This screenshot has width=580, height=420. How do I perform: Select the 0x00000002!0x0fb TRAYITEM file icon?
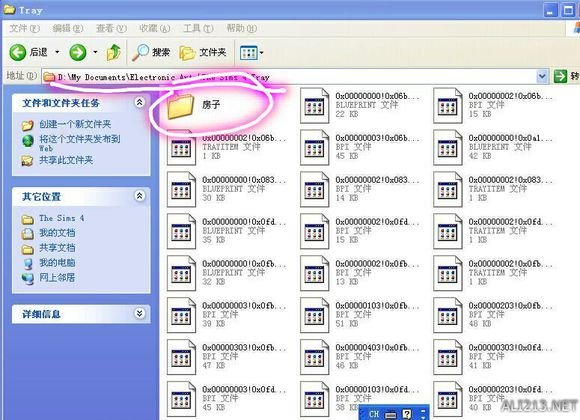(x=448, y=273)
